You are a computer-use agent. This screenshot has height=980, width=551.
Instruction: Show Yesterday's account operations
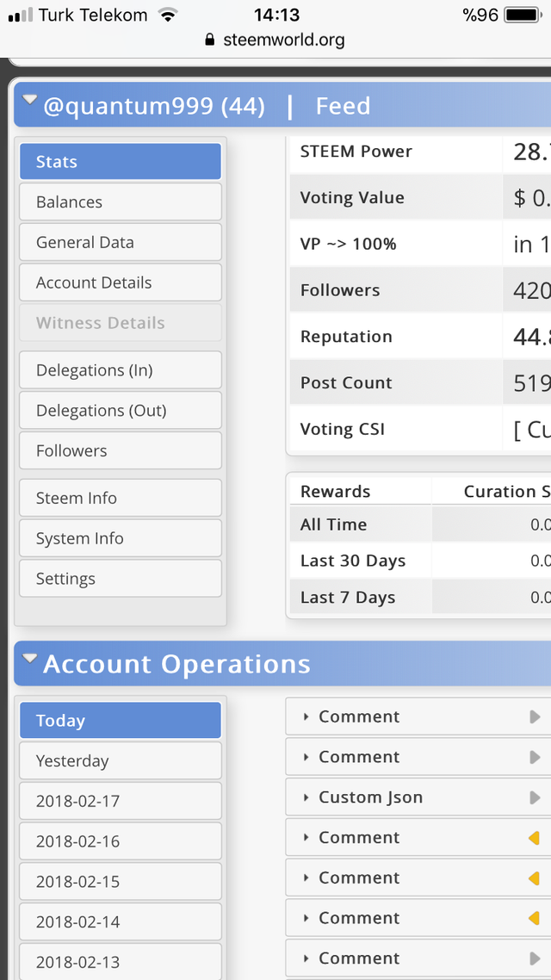tap(120, 760)
